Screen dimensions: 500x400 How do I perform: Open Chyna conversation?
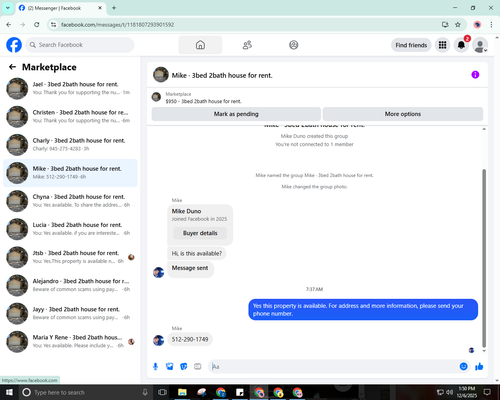coord(70,201)
